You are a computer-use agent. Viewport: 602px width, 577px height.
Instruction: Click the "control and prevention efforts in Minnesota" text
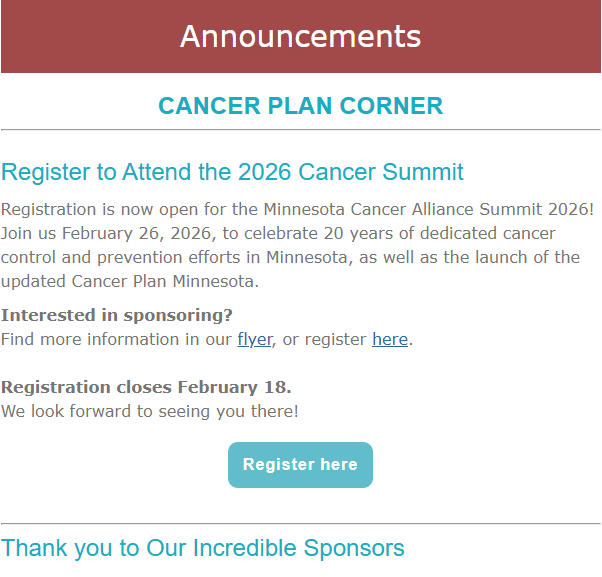click(170, 258)
